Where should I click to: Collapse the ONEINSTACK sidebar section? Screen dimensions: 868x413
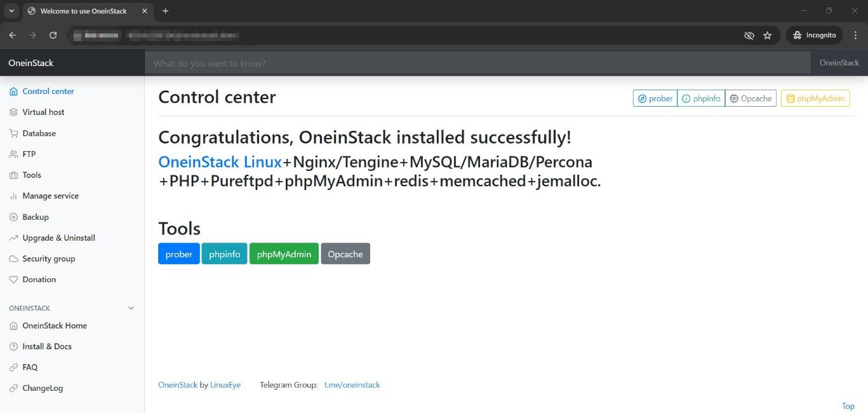point(131,308)
